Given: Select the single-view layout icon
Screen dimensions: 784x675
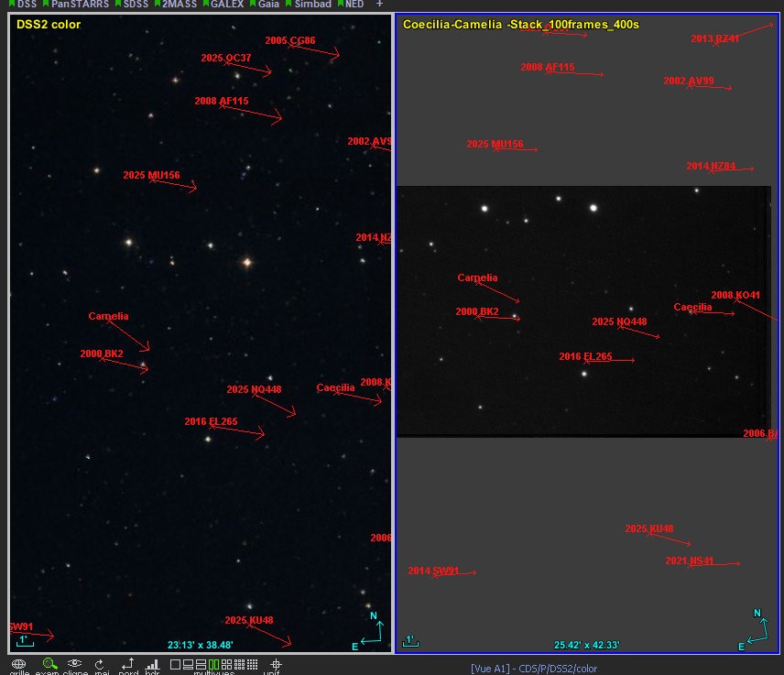Looking at the screenshot, I should click(x=175, y=665).
